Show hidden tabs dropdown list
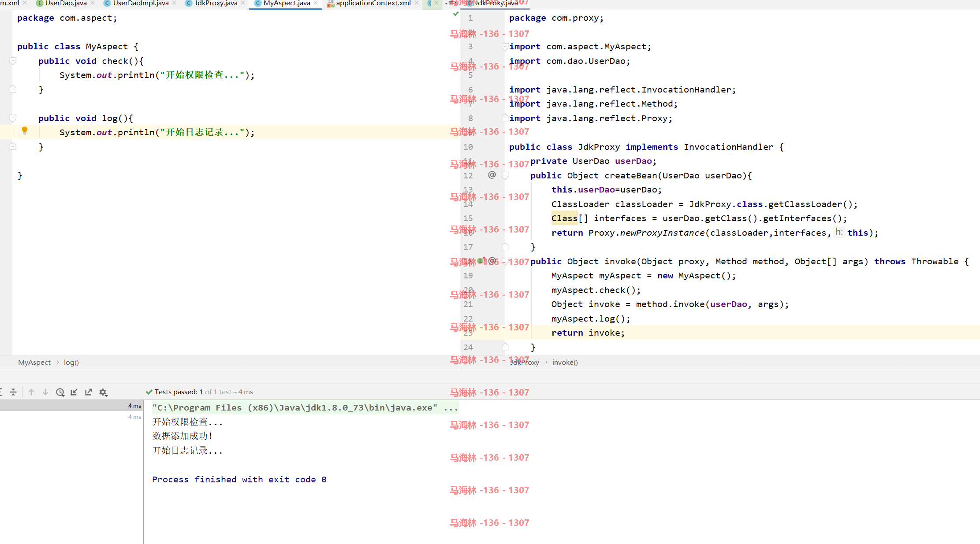The width and height of the screenshot is (980, 544). [451, 4]
